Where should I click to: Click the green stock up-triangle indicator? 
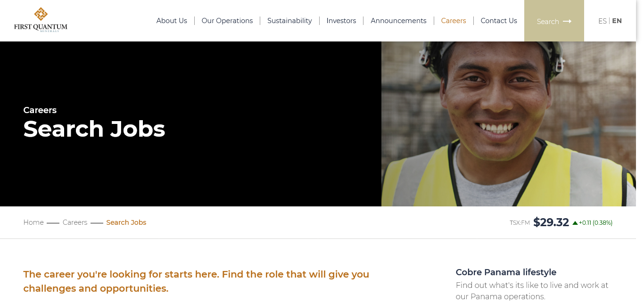[x=575, y=223]
